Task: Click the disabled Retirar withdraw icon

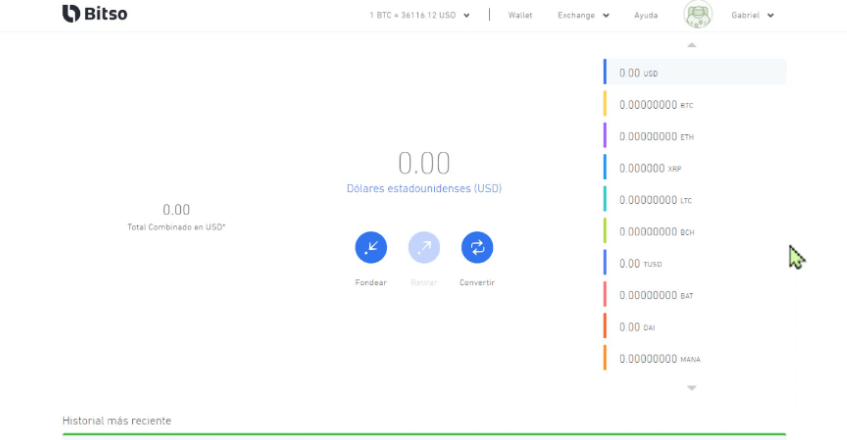Action: click(424, 247)
